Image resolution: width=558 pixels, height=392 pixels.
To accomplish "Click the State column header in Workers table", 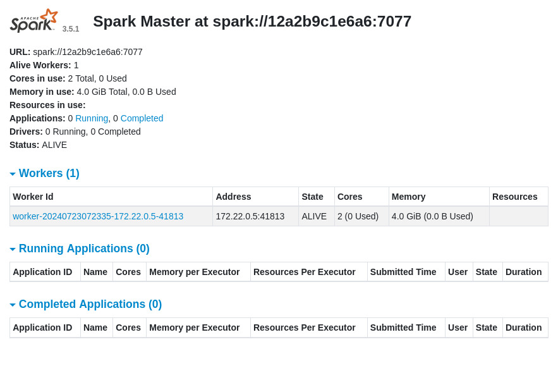I will [x=312, y=197].
